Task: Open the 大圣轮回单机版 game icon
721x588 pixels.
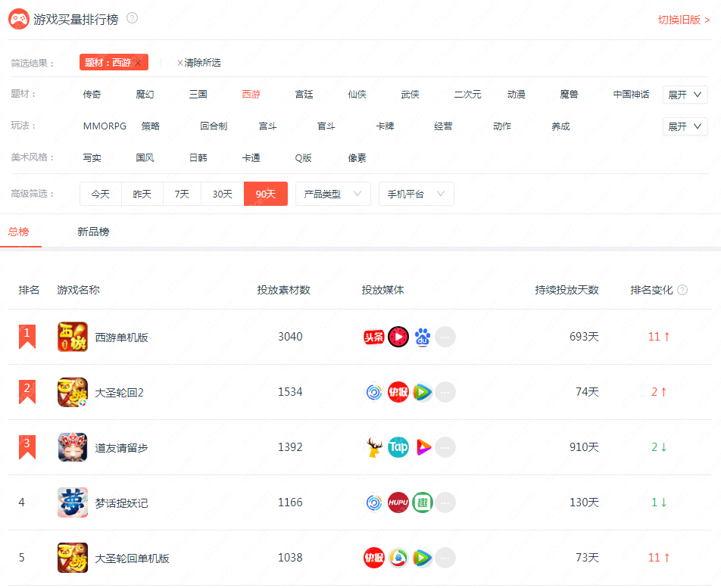Action: click(73, 558)
